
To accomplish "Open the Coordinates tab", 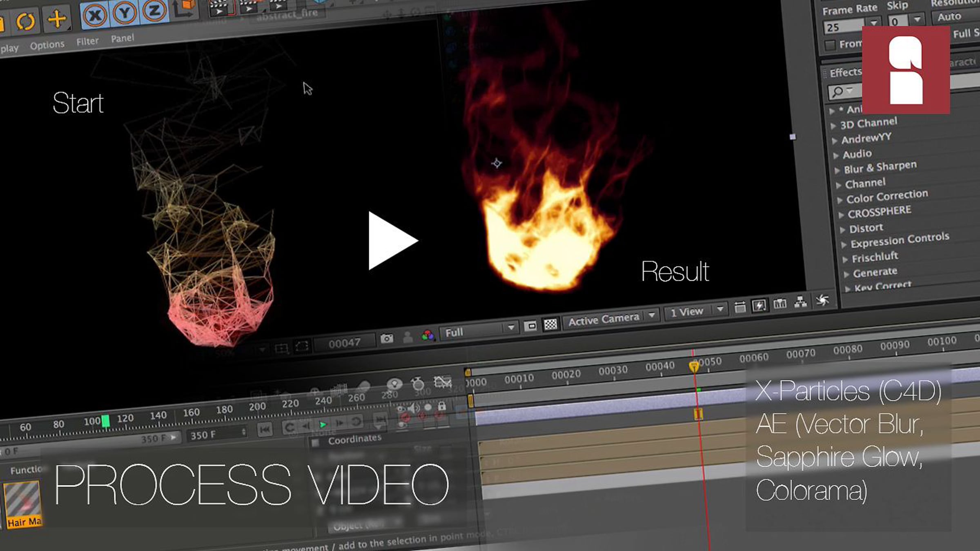I will tap(355, 439).
